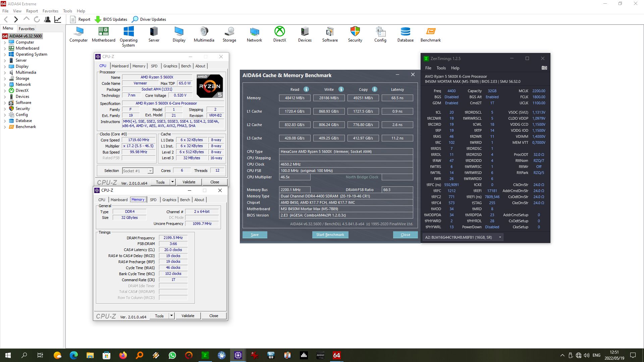Expand the Computer tree item in AIDA64
Viewport: 644px width, 362px height.
pos(5,42)
